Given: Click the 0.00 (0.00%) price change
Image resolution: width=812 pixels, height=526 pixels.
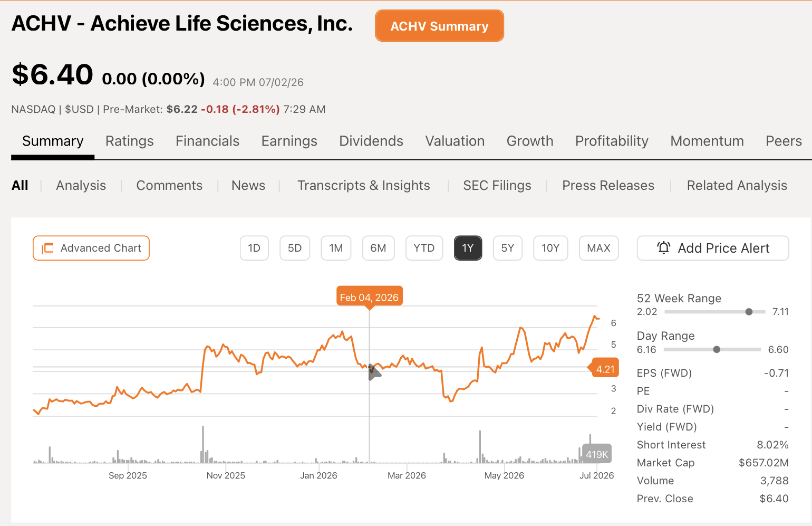Looking at the screenshot, I should (153, 79).
